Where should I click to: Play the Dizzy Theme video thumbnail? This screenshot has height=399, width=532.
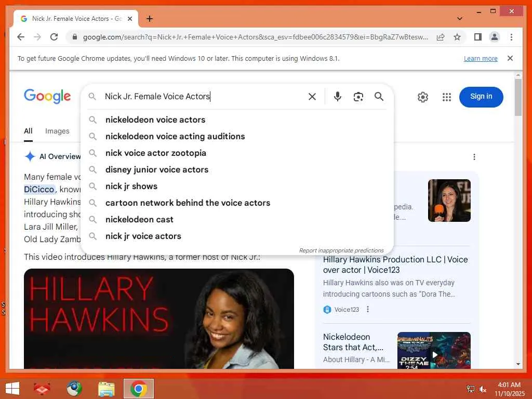pos(434,351)
